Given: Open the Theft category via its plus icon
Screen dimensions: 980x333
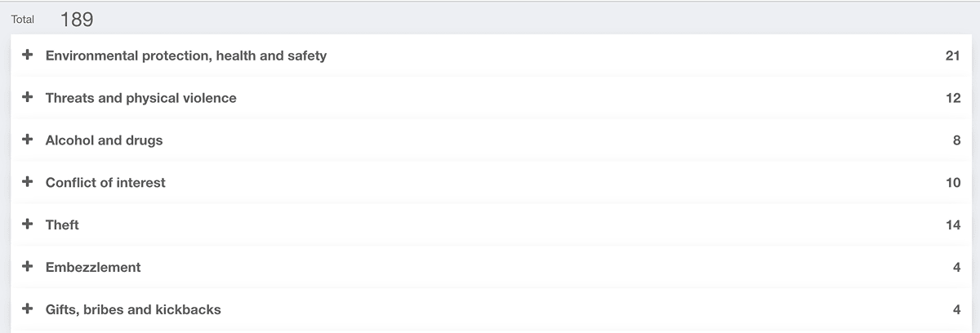Looking at the screenshot, I should [28, 224].
